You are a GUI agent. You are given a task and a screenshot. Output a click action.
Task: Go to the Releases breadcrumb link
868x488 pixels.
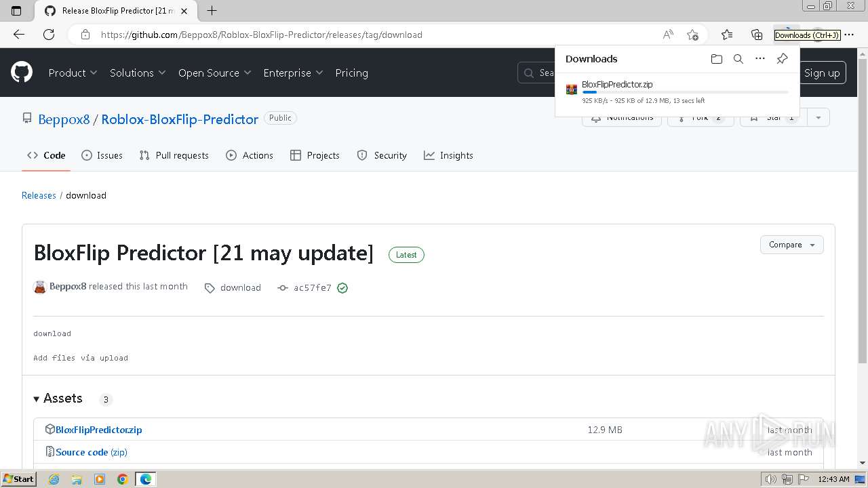pos(39,195)
